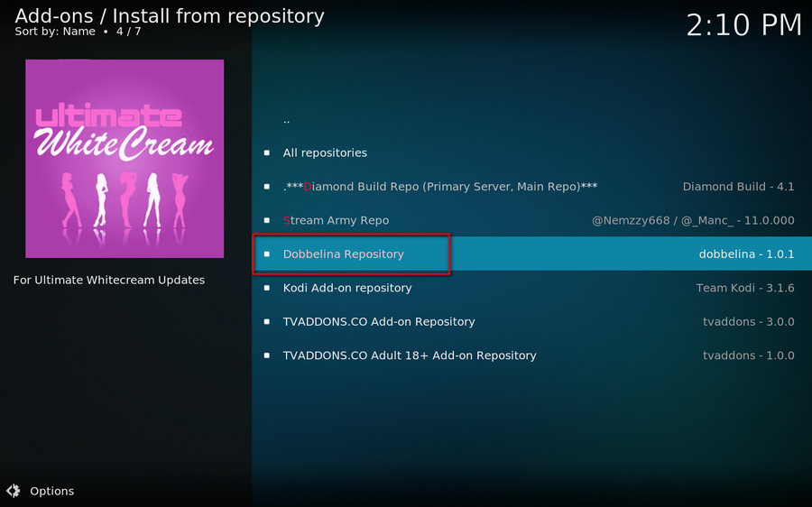Click the 'Team Kodi - 3.1.6' version label
This screenshot has width=812, height=507.
pos(744,288)
